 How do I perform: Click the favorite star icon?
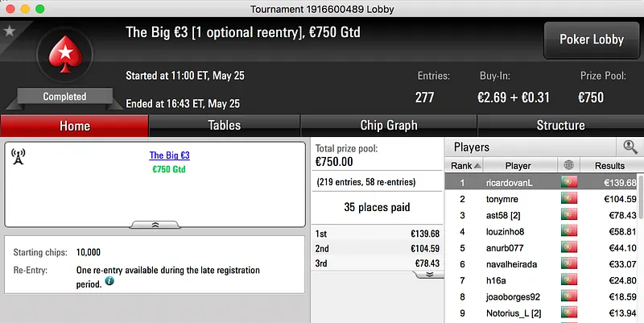tap(10, 31)
